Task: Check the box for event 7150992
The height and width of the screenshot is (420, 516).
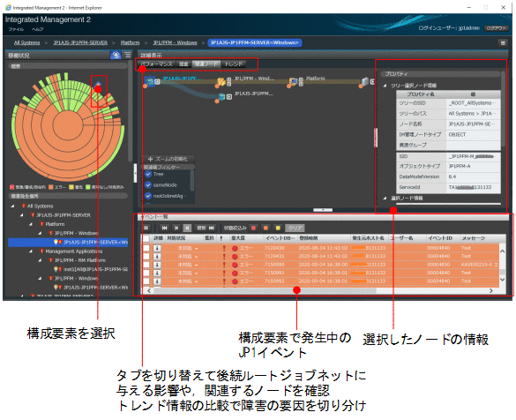Action: coord(146,281)
